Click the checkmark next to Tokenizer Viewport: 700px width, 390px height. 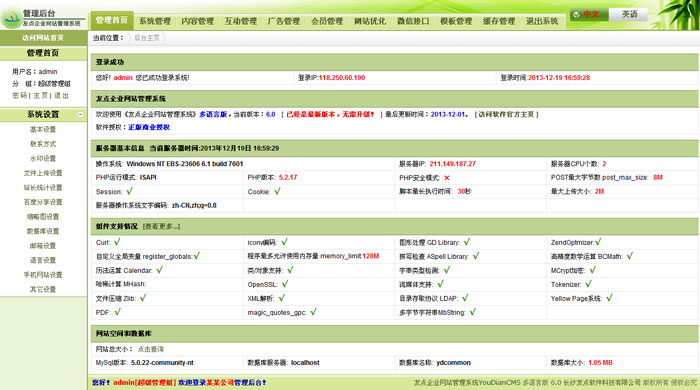click(588, 284)
